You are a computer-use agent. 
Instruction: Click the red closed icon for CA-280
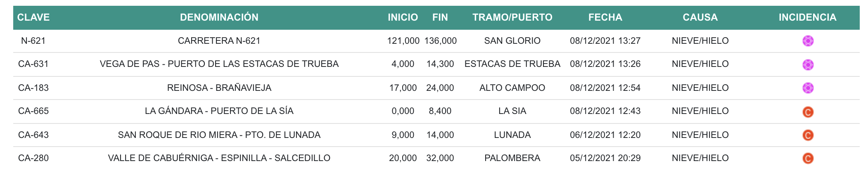pyautogui.click(x=808, y=158)
